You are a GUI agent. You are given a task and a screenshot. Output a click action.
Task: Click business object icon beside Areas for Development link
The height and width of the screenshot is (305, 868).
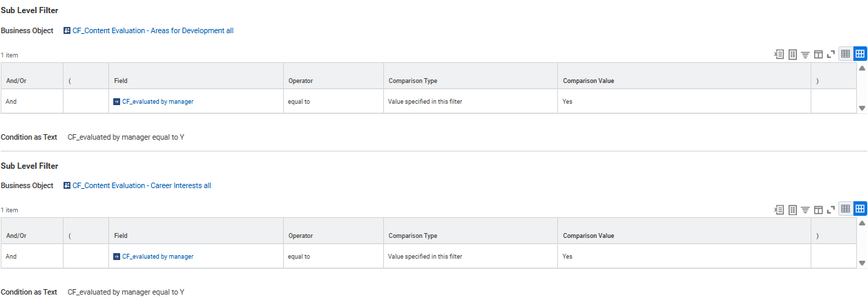coord(66,31)
